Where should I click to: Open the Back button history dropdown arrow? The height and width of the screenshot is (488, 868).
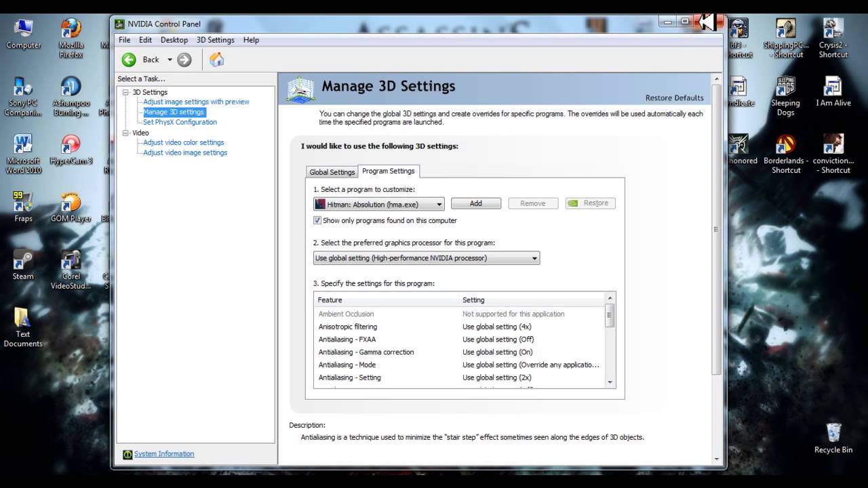pyautogui.click(x=170, y=60)
